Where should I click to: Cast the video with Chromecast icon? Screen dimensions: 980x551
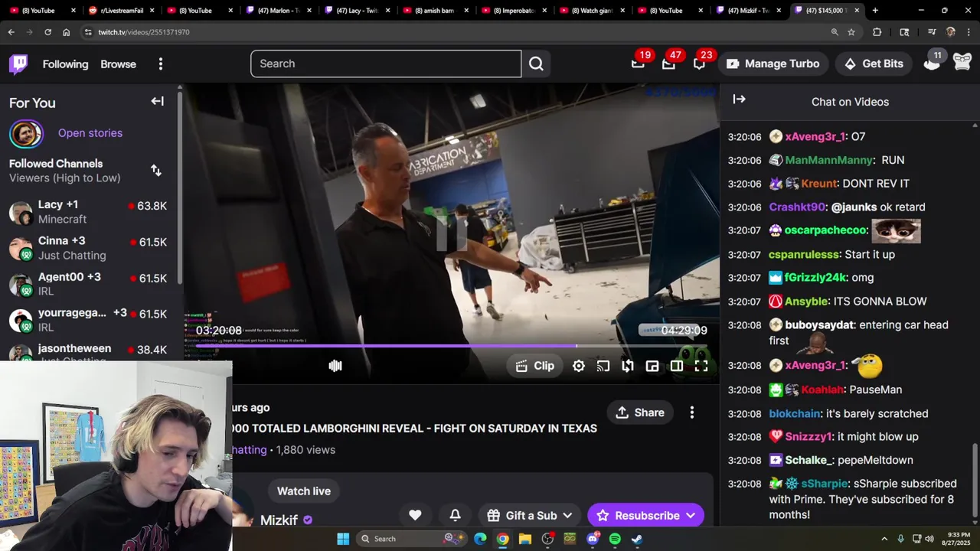(603, 366)
